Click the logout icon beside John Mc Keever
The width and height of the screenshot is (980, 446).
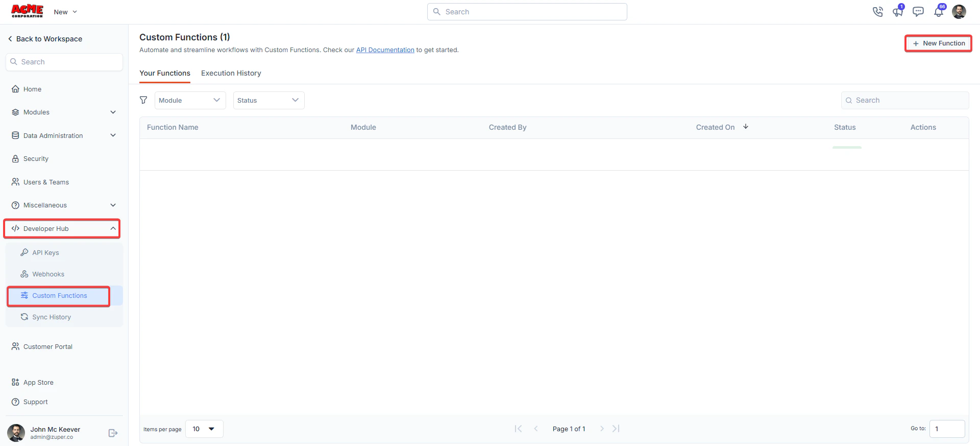click(x=113, y=433)
